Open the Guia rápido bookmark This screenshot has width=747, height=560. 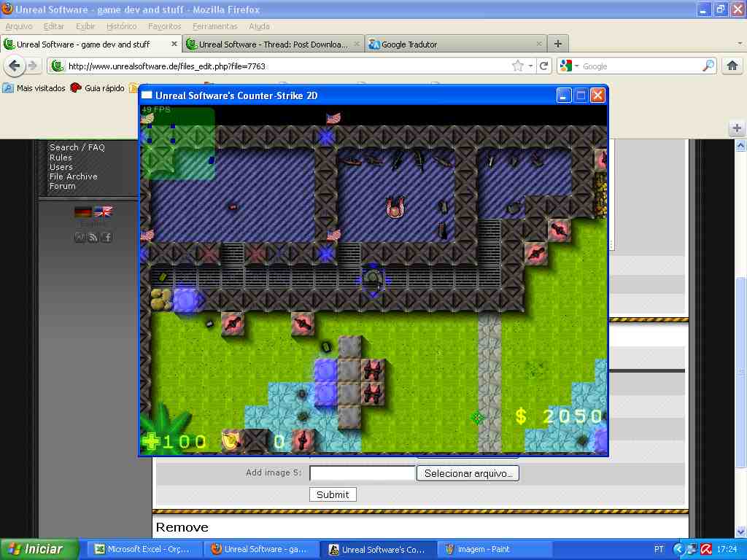point(98,88)
